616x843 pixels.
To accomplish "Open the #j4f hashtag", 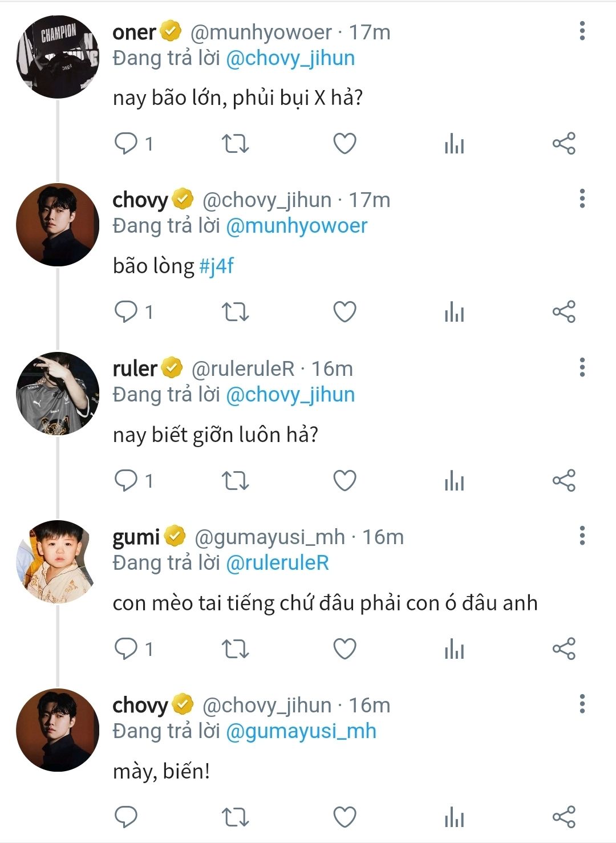I will (x=217, y=266).
